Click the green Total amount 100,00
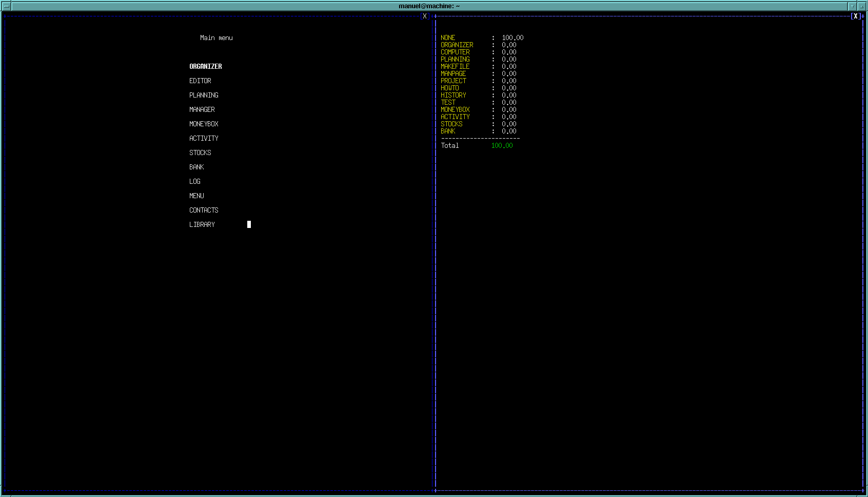868x497 pixels. 502,146
